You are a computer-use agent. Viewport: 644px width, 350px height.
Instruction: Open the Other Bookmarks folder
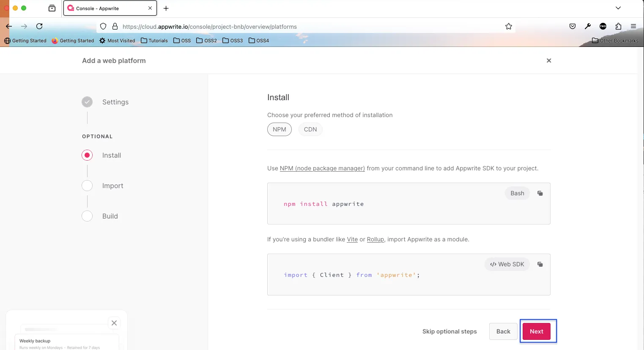tap(615, 41)
